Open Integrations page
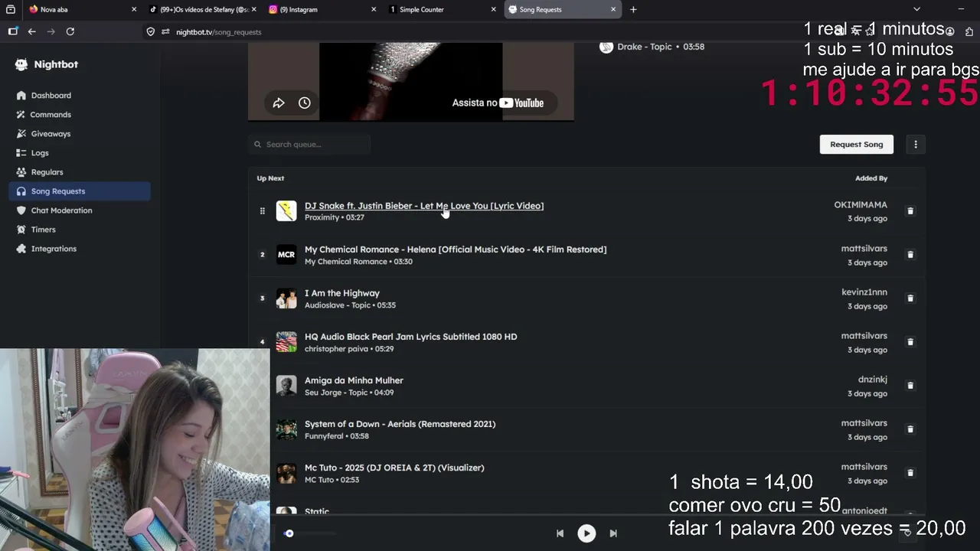Screen dimensions: 980x551 (54, 249)
